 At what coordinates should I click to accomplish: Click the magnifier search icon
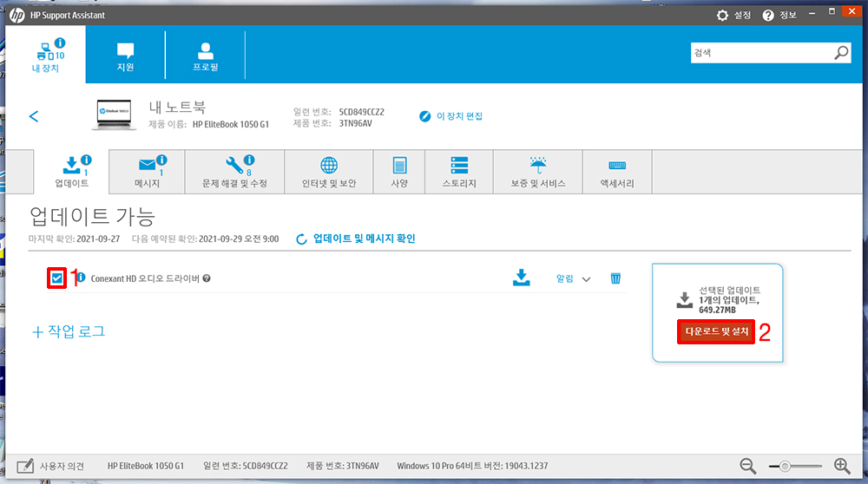[x=841, y=53]
